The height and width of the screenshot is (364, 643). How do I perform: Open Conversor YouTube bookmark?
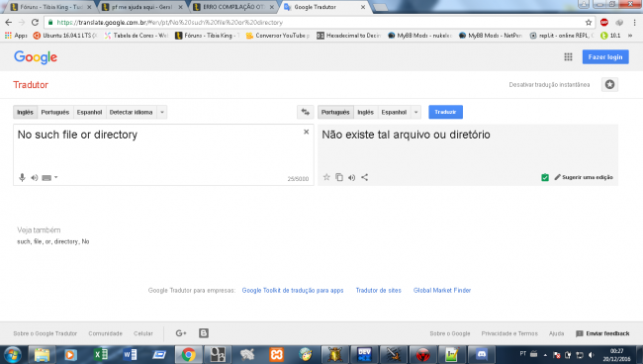pos(278,36)
